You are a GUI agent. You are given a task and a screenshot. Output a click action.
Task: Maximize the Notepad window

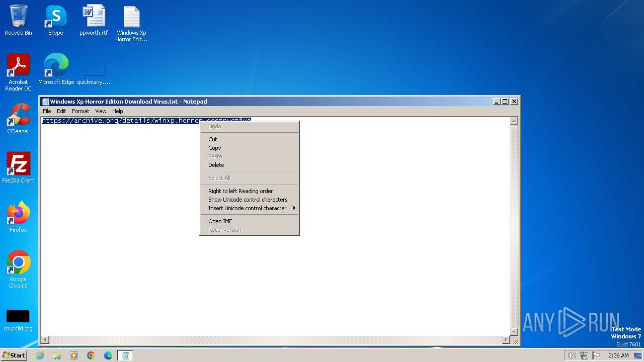coord(505,102)
